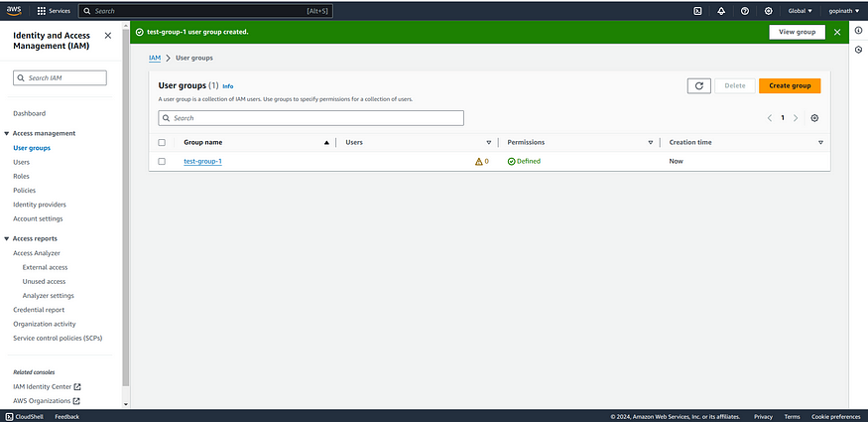Focus the user groups search field
868x422 pixels.
coord(311,118)
